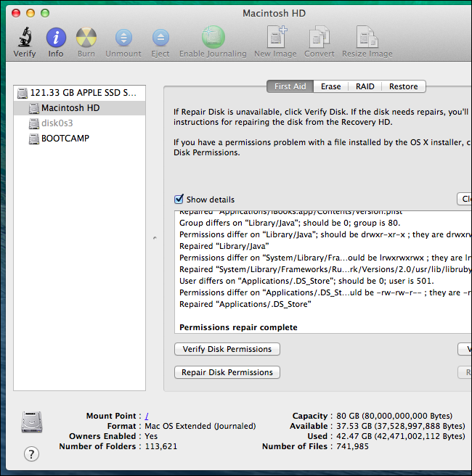Click the Unmount toolbar icon

(x=123, y=38)
